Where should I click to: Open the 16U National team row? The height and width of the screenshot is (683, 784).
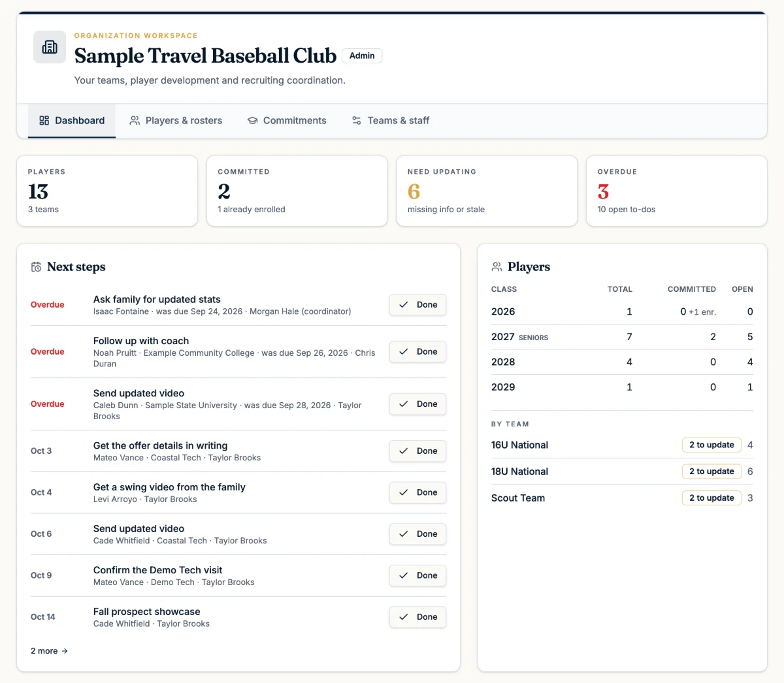622,445
